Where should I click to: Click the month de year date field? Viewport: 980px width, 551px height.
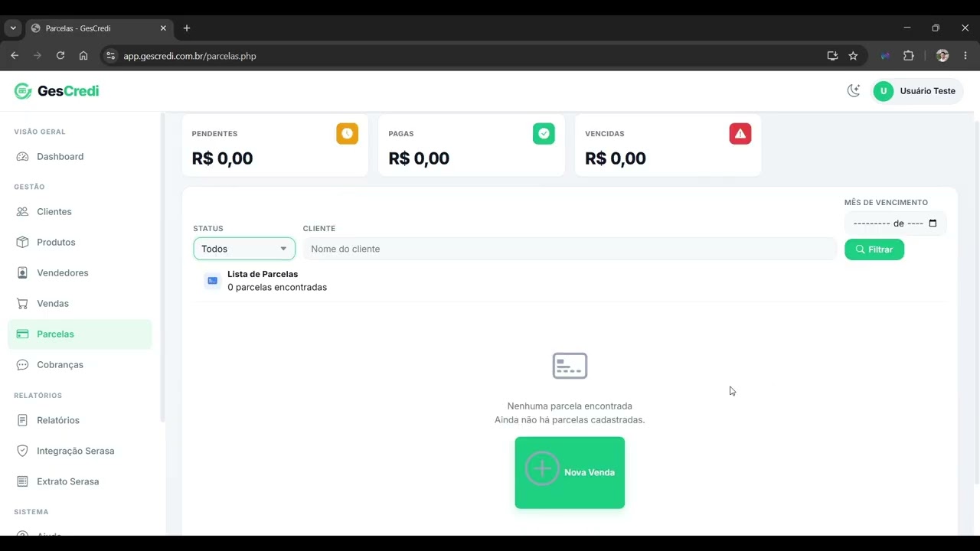coord(895,223)
